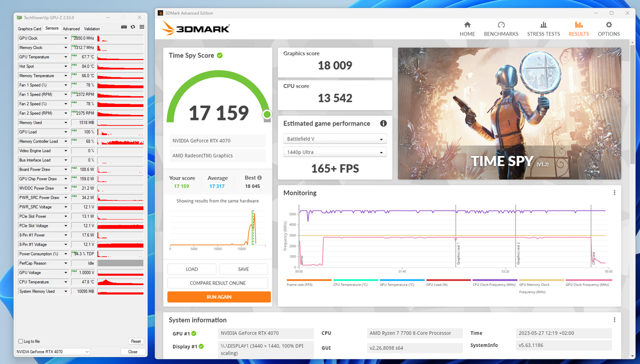Click the GPU-Z refresh icon

coord(132,26)
